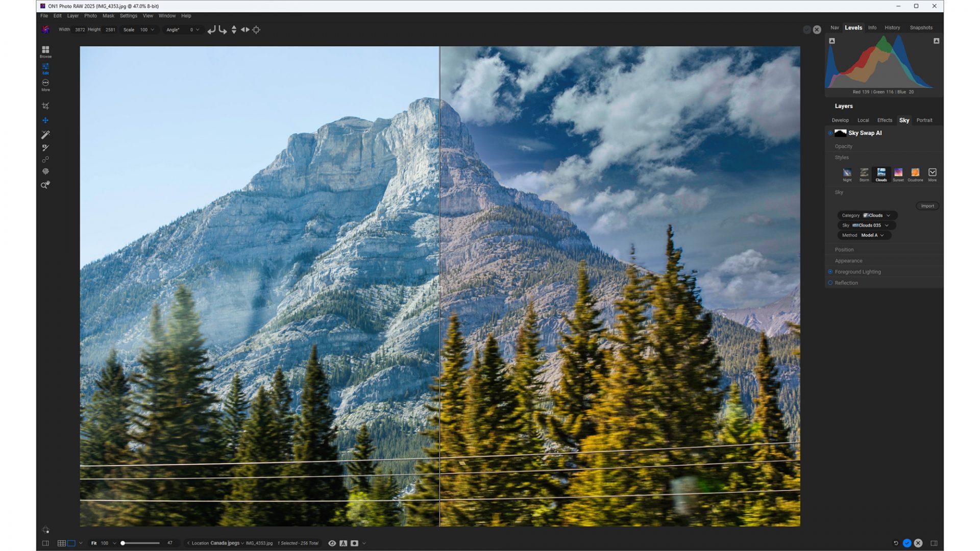980x551 pixels.
Task: Toggle Foreground Lighting on
Action: click(830, 271)
